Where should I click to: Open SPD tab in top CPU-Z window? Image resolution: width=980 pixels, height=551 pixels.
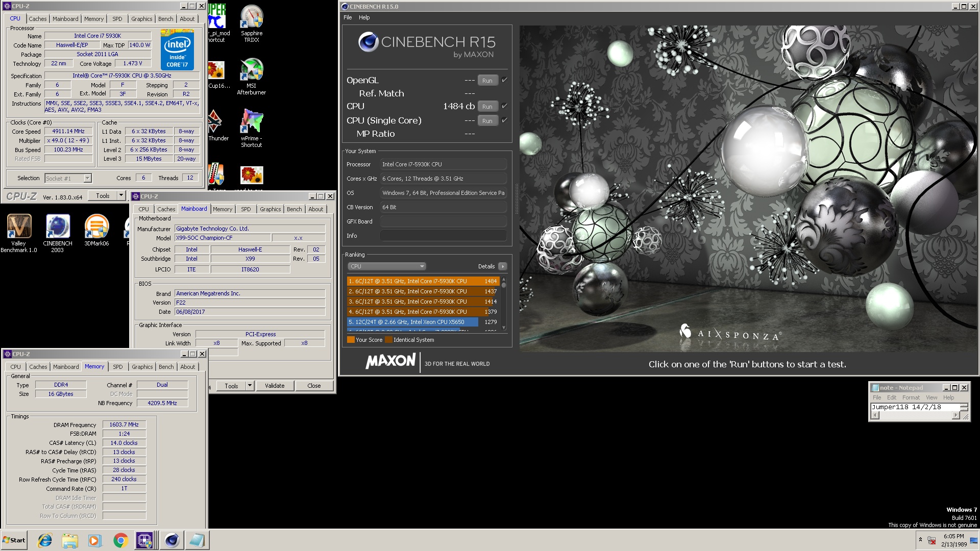click(x=117, y=19)
